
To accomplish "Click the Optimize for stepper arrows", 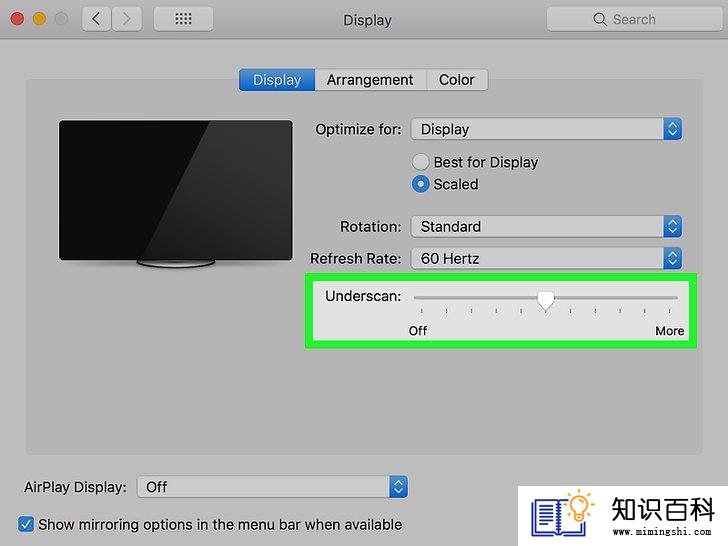I will coord(672,129).
